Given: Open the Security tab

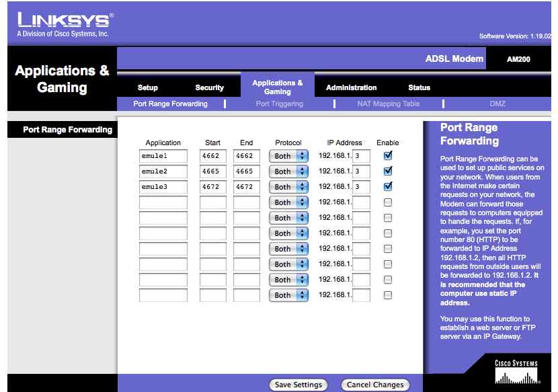Looking at the screenshot, I should [209, 87].
